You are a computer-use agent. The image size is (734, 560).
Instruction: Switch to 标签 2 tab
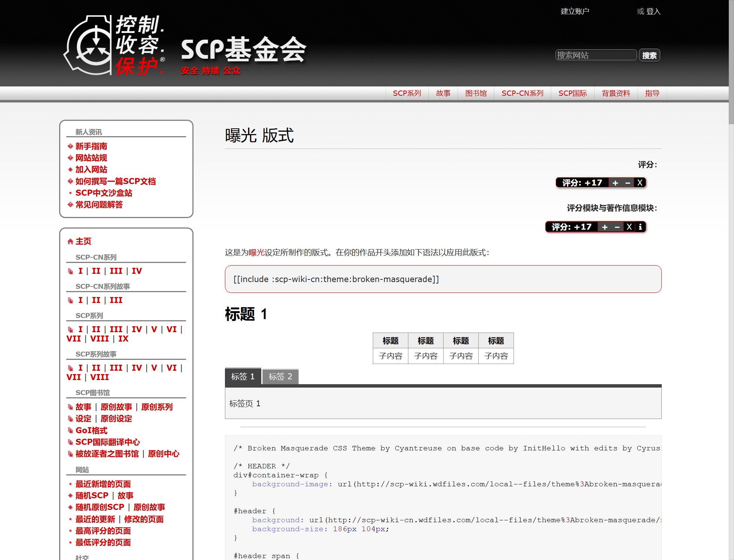tap(280, 377)
